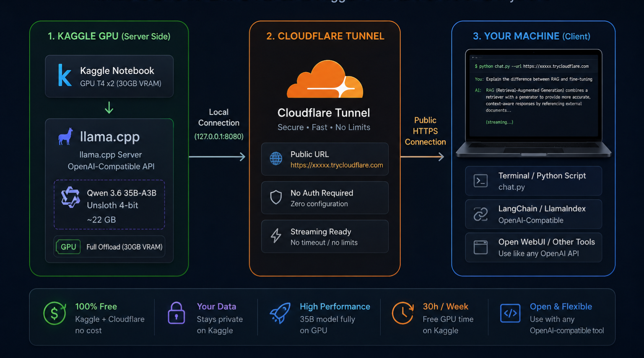This screenshot has width=644, height=358.
Task: Click the window icon beside Open WebUI
Action: coord(480,247)
